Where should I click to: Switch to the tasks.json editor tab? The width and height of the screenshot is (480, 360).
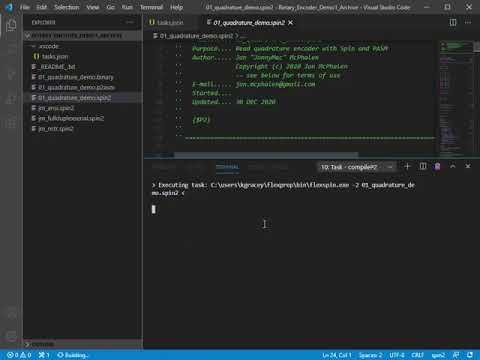click(x=170, y=23)
